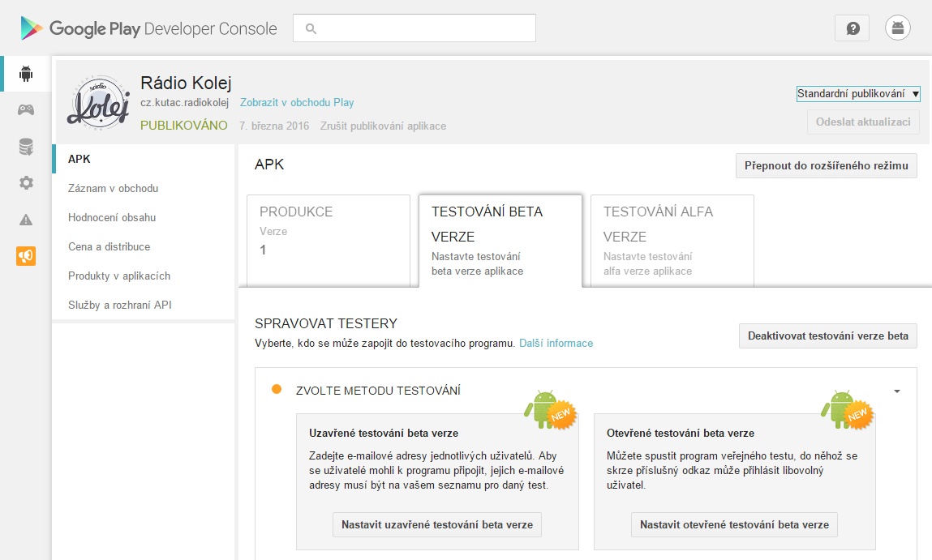
Task: Click Nastavit uzavřené testování beta verze button
Action: tap(437, 525)
